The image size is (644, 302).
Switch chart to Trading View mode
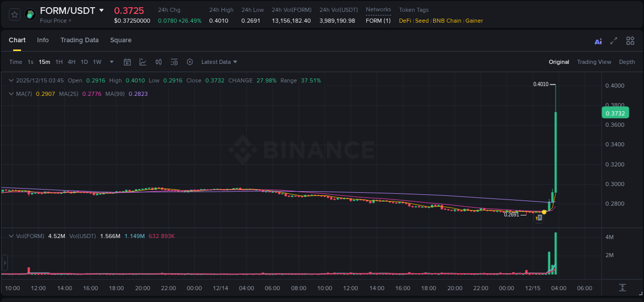point(594,62)
